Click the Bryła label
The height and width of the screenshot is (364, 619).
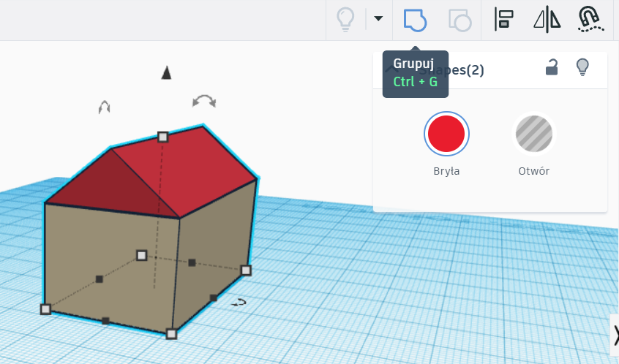point(446,171)
